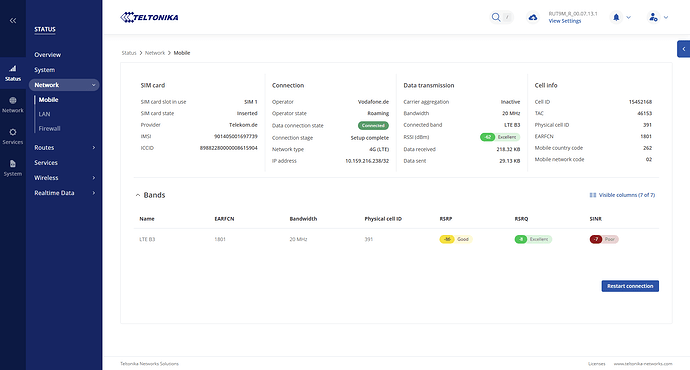Screen dimensions: 690x370
Task: Click the Restart connection button
Action: (630, 286)
